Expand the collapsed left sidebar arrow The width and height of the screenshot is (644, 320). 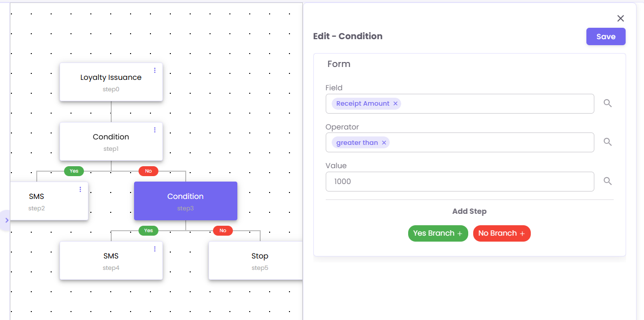[x=6, y=220]
